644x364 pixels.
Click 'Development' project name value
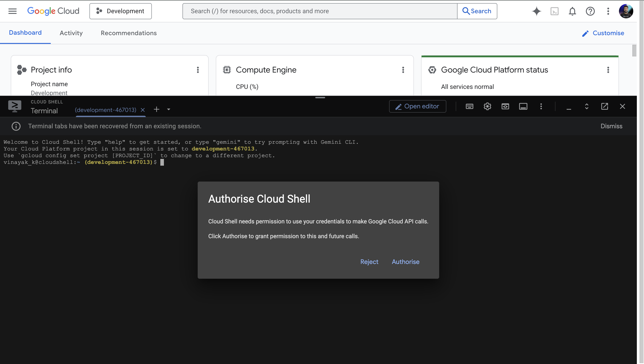pos(49,93)
